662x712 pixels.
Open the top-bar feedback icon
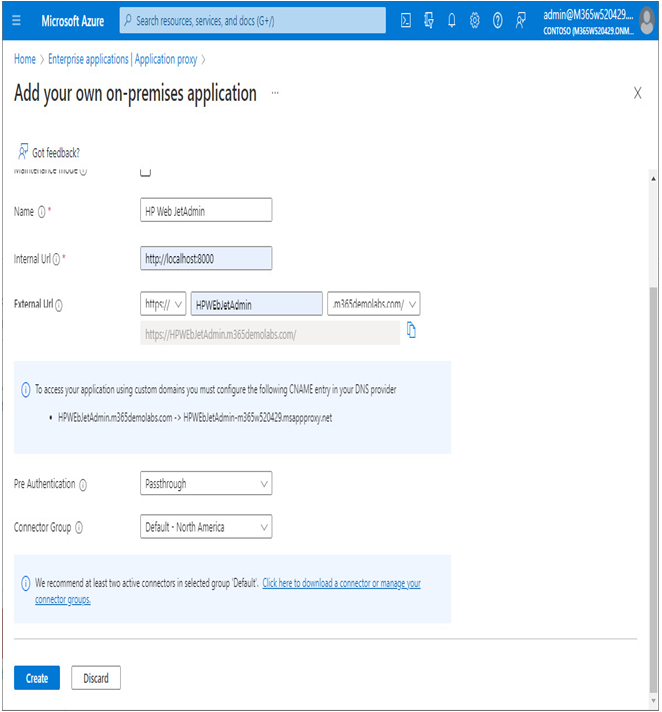point(520,20)
